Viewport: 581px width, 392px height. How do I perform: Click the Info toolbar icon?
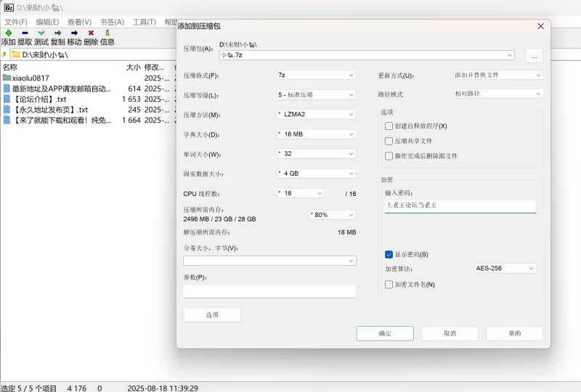coord(107,33)
